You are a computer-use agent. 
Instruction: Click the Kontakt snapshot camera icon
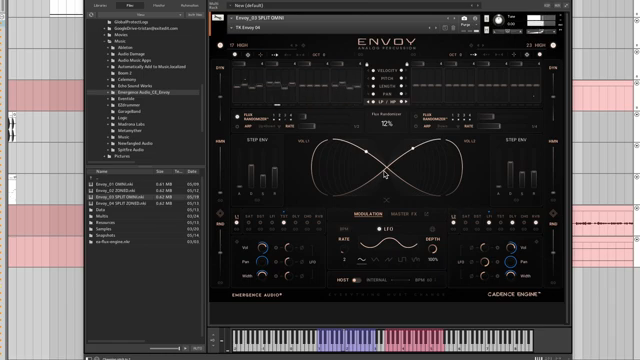pyautogui.click(x=464, y=18)
